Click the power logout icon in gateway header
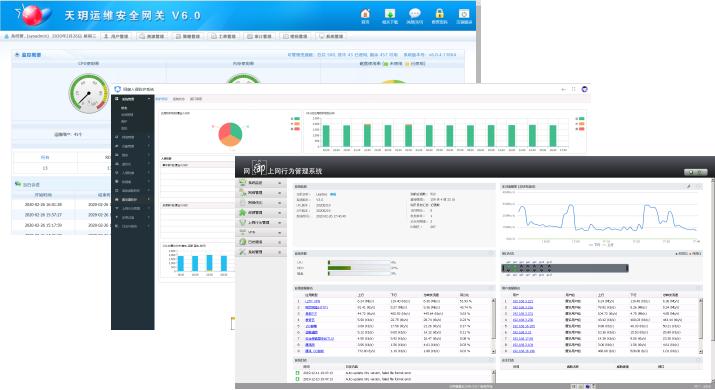 tap(464, 14)
